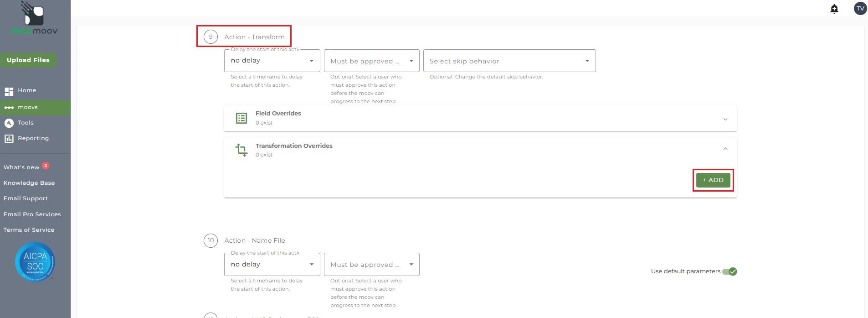Open the Transform action delay dropdown
868x318 pixels.
click(x=272, y=61)
